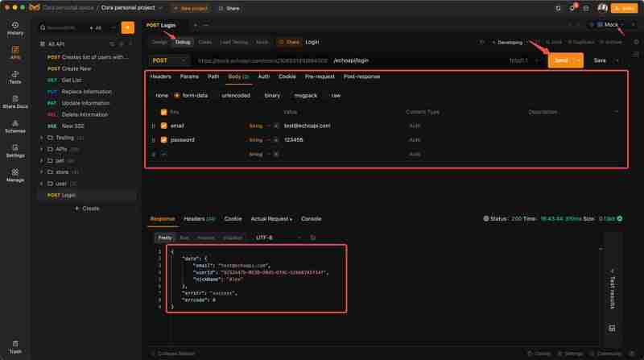The width and height of the screenshot is (644, 360).
Task: Open the Manage sidebar icon
Action: point(15,175)
